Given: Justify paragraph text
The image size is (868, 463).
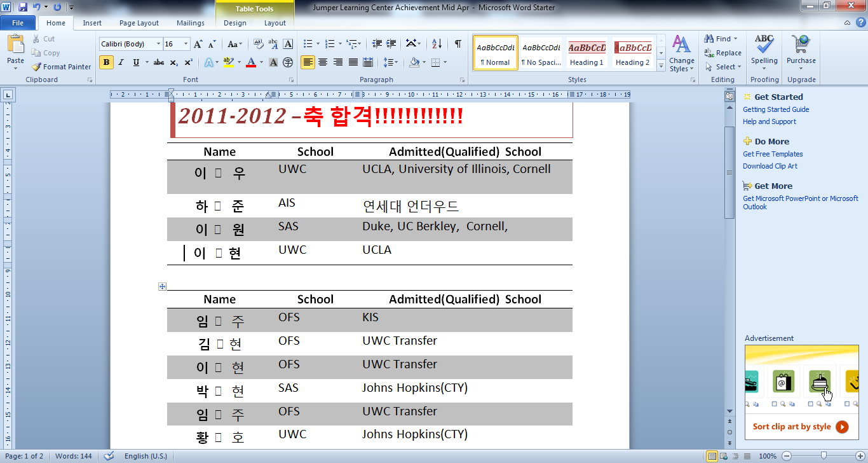Looking at the screenshot, I should [354, 62].
